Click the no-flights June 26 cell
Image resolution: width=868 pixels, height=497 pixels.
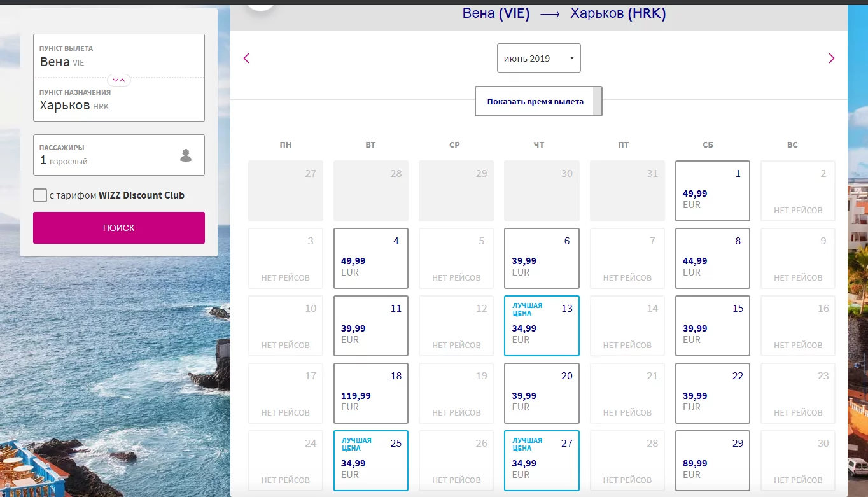456,461
